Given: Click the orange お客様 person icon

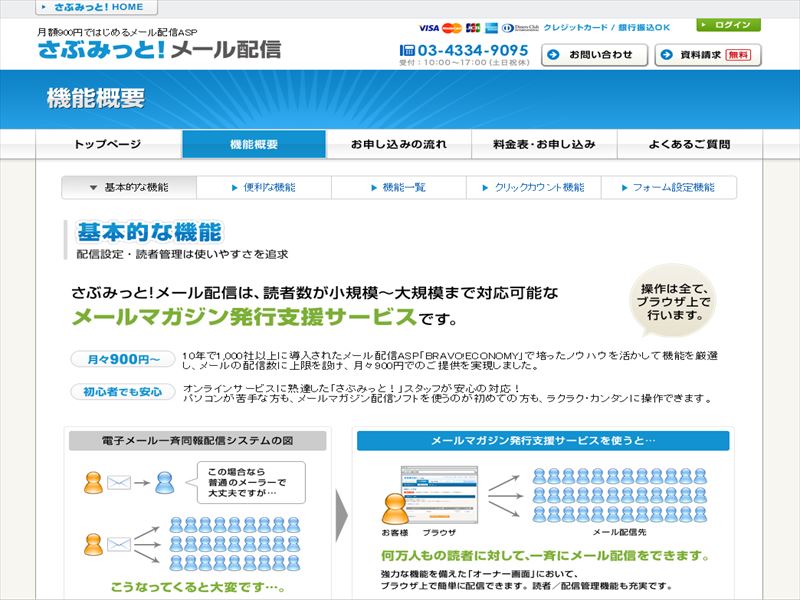Looking at the screenshot, I should coord(395,509).
